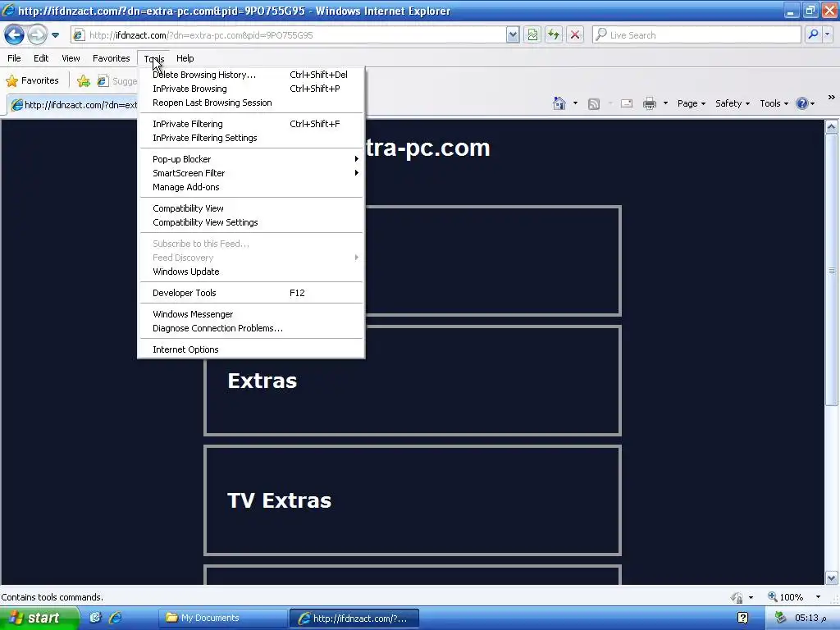Expand the Home button dropdown arrow

click(575, 103)
